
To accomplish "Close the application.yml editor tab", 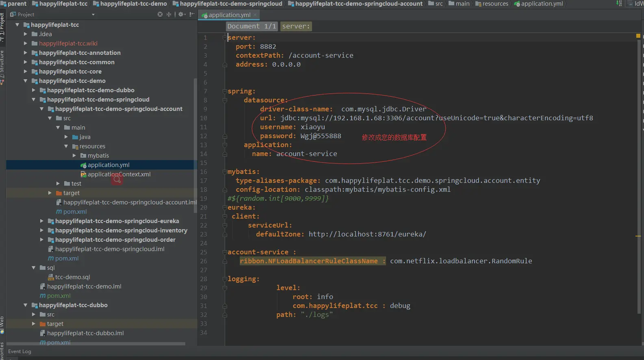I will [x=255, y=15].
